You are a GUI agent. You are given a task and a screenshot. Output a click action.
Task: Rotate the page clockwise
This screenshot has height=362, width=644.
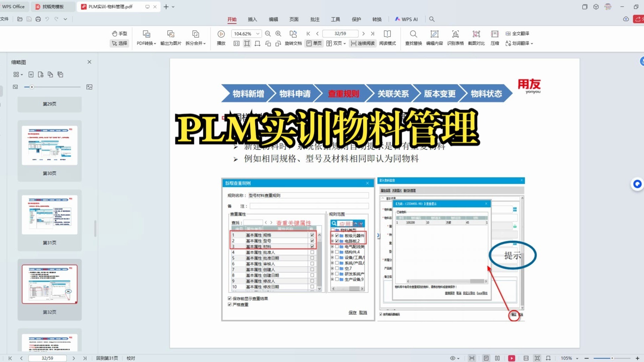278,44
